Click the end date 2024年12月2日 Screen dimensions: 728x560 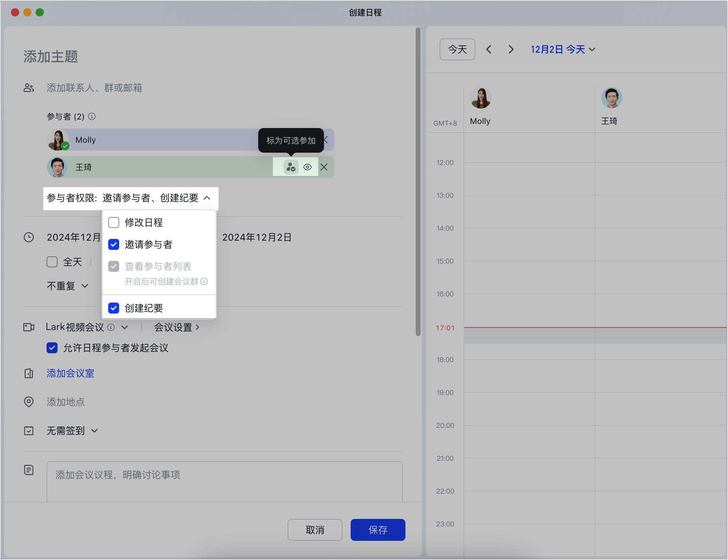(x=257, y=237)
